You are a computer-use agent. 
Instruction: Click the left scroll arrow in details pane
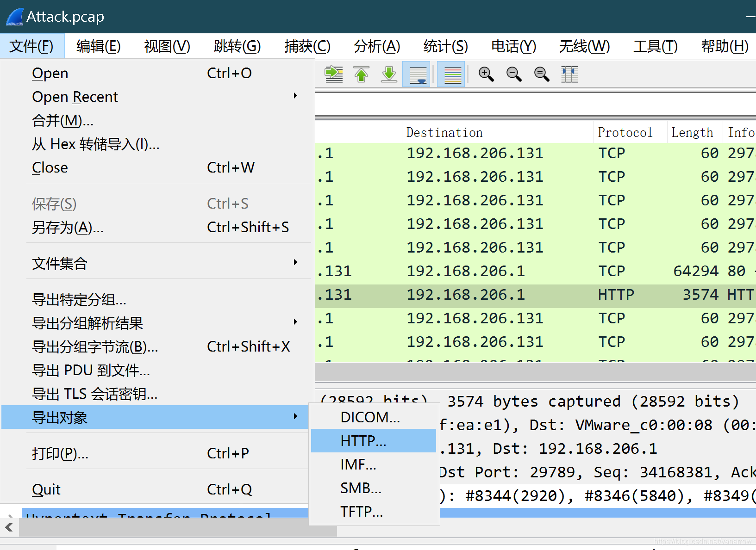coord(9,527)
